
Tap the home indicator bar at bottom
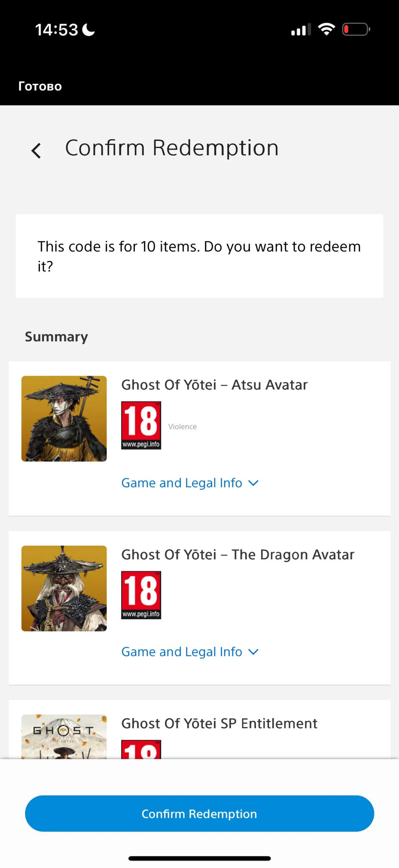pyautogui.click(x=199, y=859)
